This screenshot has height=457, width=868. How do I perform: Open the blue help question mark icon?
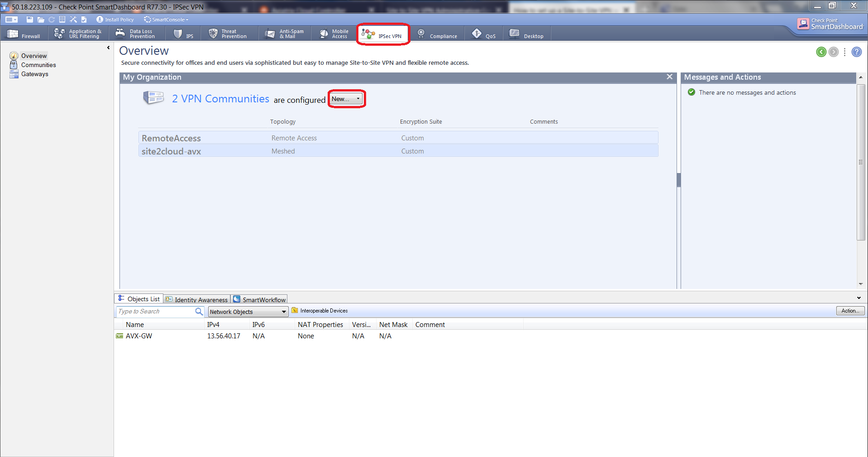(856, 52)
